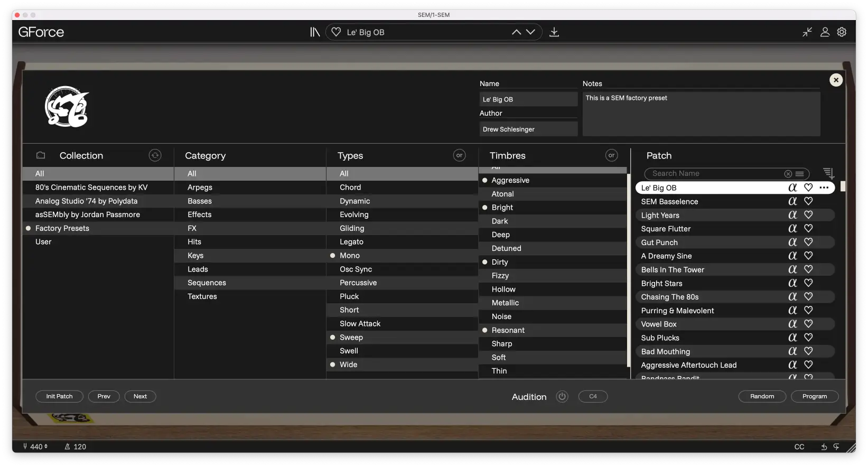Click the Random button
Viewport: 868px width, 467px height.
click(762, 397)
